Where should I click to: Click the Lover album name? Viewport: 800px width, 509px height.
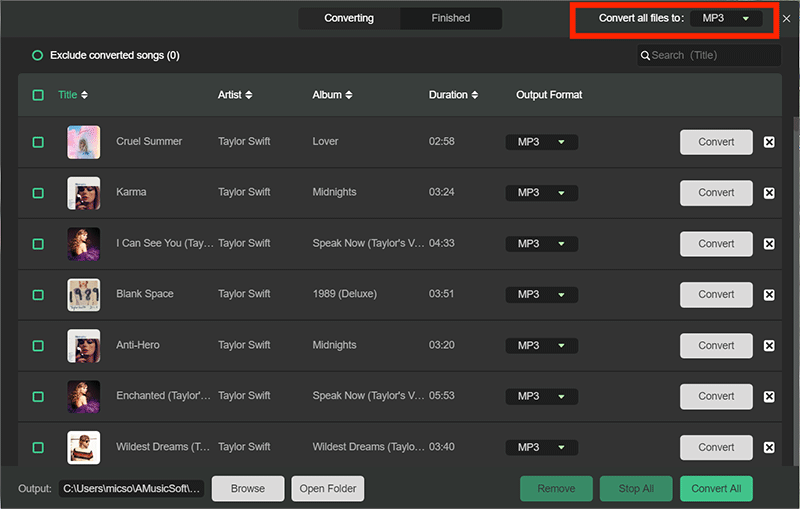point(326,141)
